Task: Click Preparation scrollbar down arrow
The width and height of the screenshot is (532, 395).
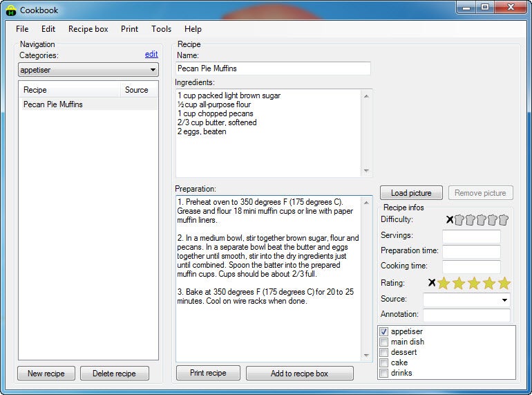Action: 366,356
